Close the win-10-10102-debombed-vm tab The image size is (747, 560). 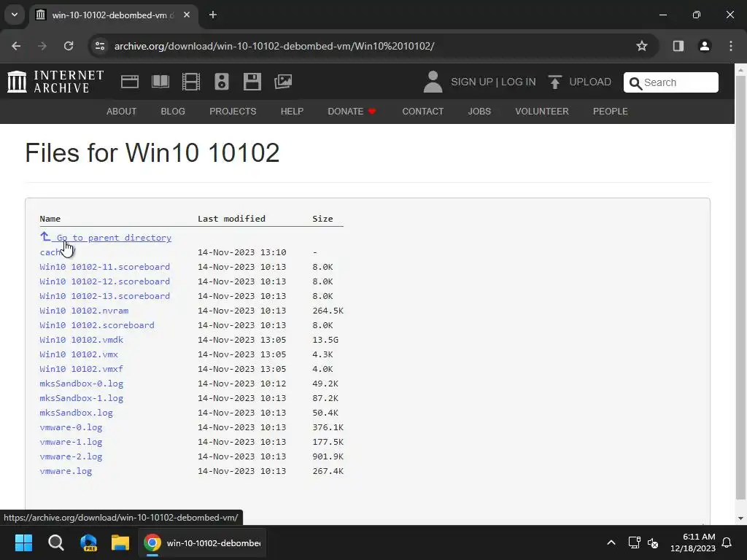(x=187, y=15)
